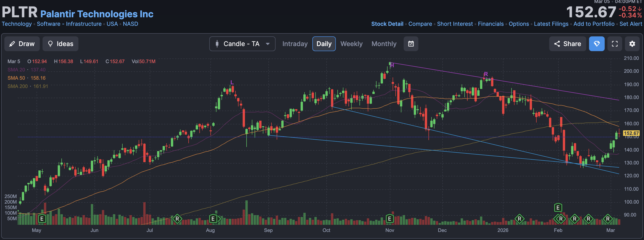Open the Ideas panel
This screenshot has width=644, height=240.
click(60, 44)
